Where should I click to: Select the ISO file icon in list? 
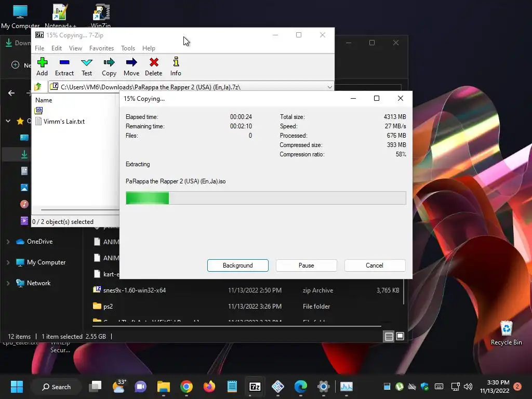38,110
